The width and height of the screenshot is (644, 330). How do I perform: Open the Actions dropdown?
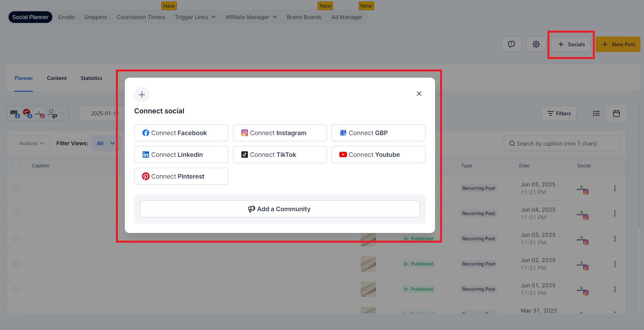tap(32, 143)
